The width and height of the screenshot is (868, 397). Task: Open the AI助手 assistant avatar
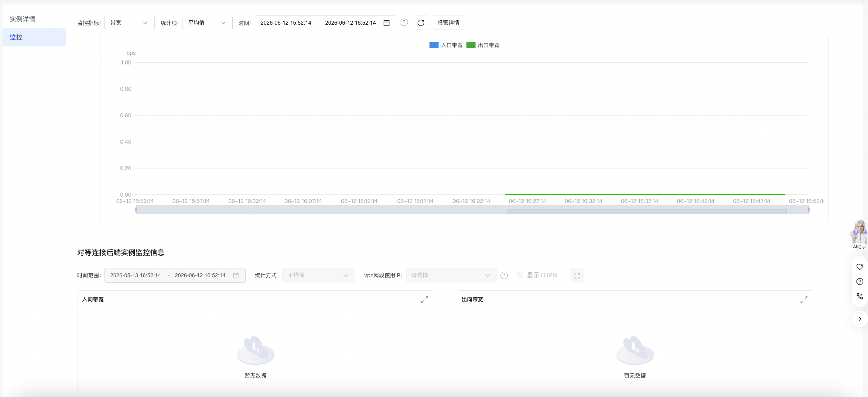pos(859,234)
